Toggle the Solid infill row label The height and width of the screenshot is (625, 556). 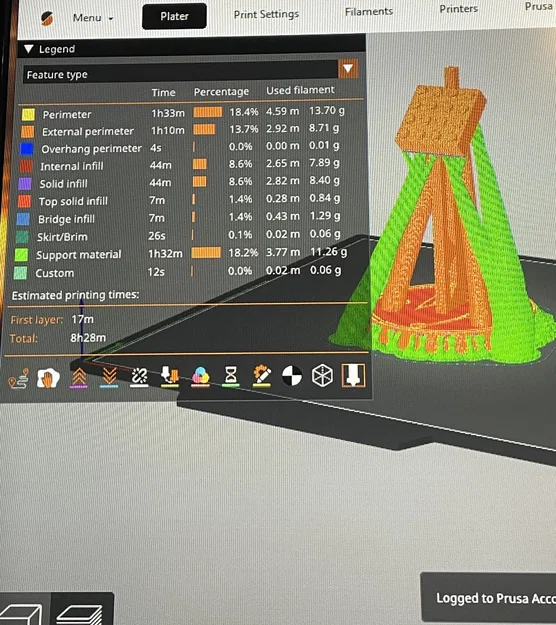[63, 184]
